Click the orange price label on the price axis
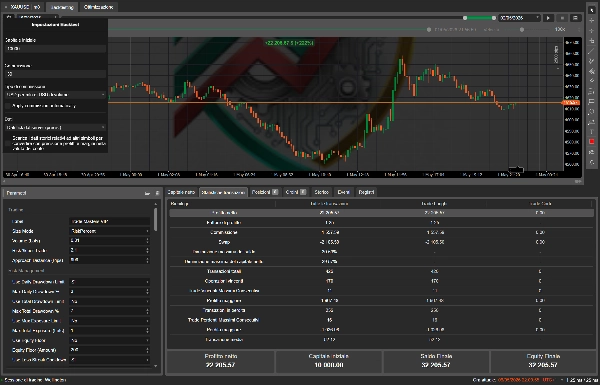Screen dimensions: 600x385 (x=571, y=103)
